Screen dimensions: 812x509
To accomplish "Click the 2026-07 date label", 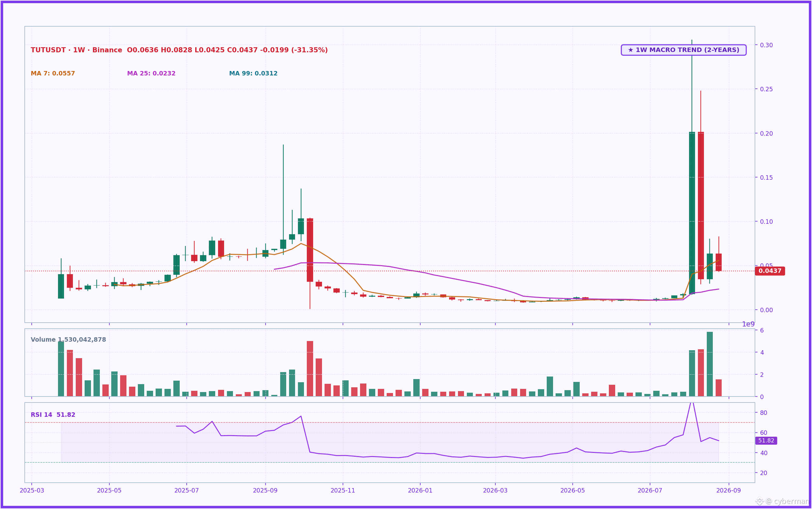I will (x=650, y=491).
